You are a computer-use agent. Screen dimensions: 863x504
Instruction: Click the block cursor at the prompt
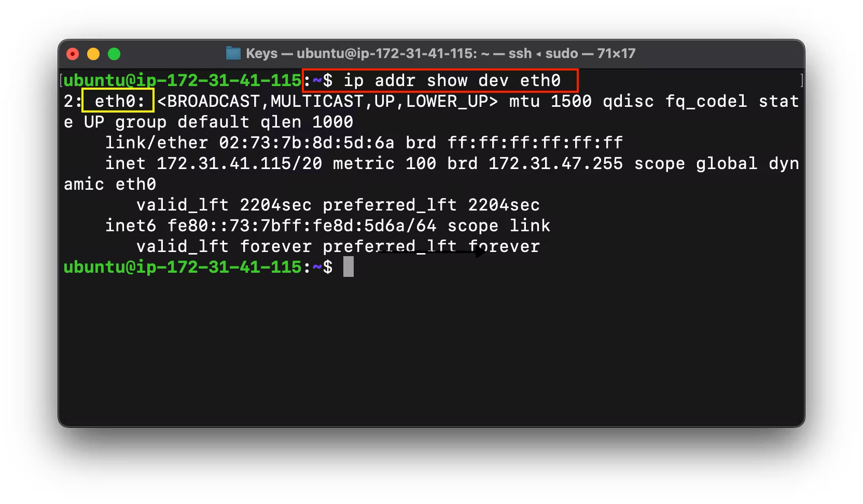pyautogui.click(x=349, y=267)
